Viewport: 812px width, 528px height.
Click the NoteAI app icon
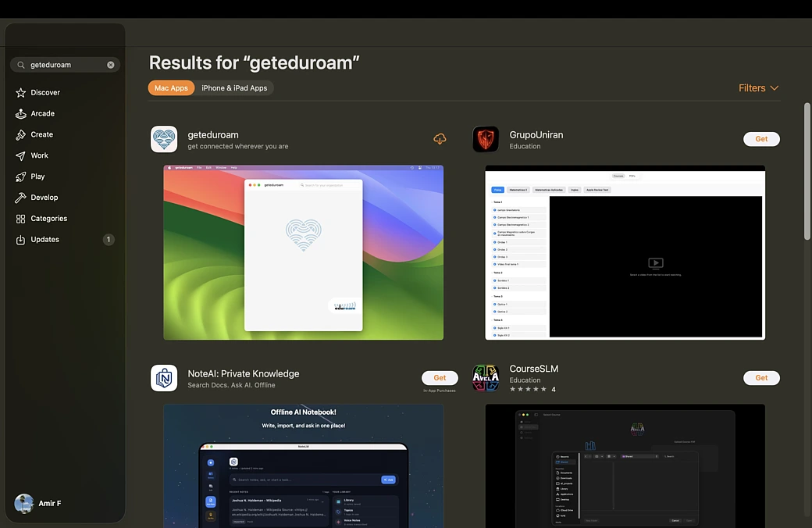coord(164,378)
